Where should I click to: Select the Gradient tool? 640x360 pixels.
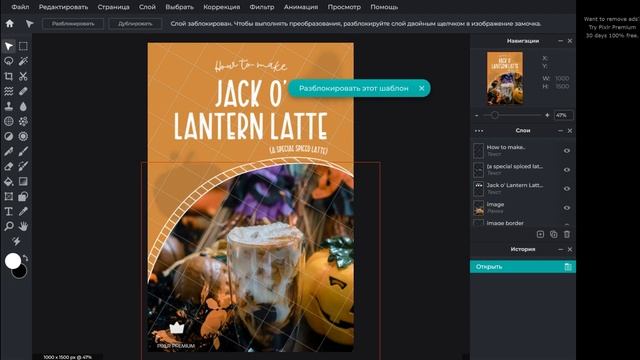[x=23, y=181]
